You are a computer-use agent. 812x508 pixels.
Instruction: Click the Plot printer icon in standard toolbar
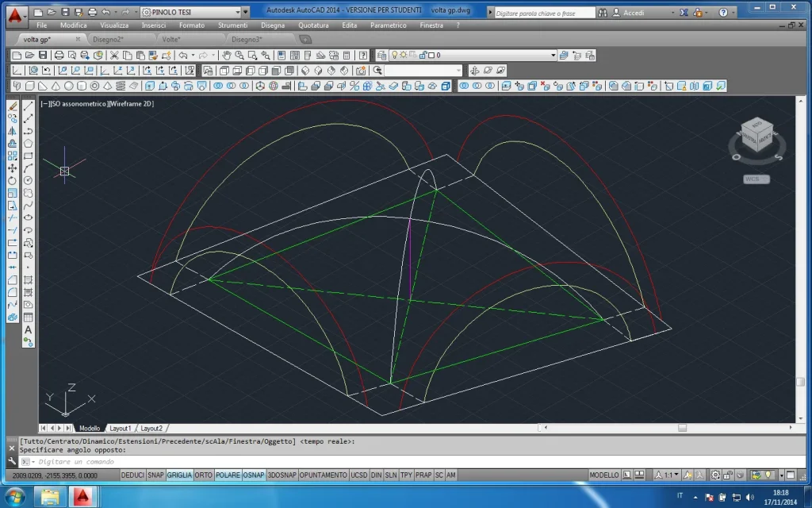59,56
